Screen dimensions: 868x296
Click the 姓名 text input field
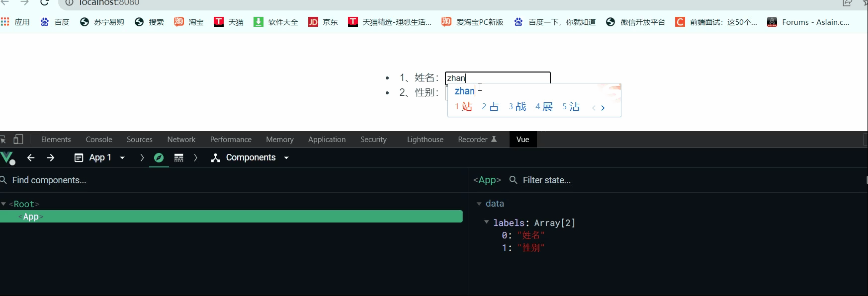click(498, 78)
